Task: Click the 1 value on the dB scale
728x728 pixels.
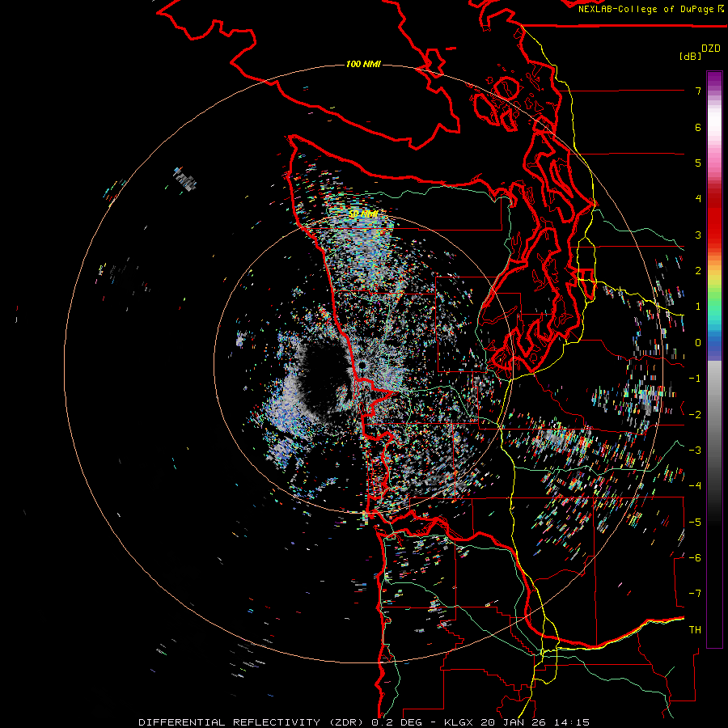Action: (x=698, y=307)
